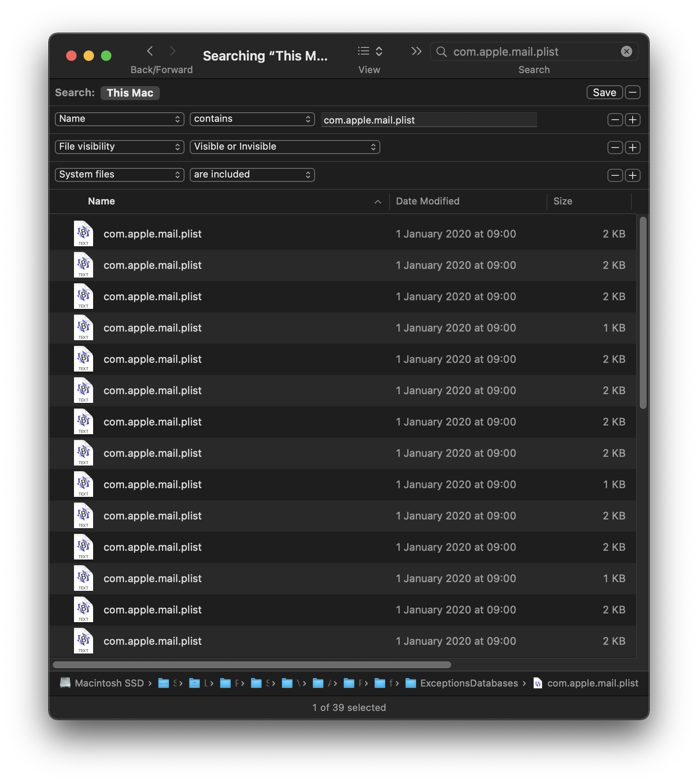Save the current search
This screenshot has height=784, width=698.
pos(604,92)
